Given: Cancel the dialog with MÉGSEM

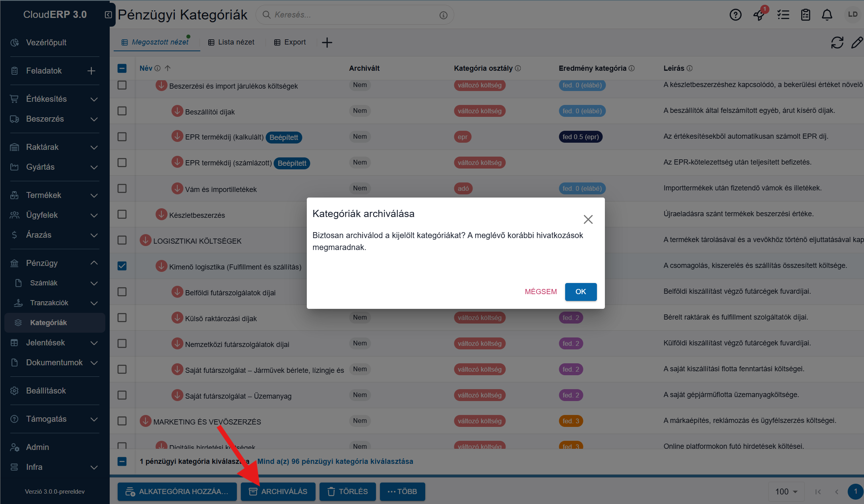Looking at the screenshot, I should 540,292.
